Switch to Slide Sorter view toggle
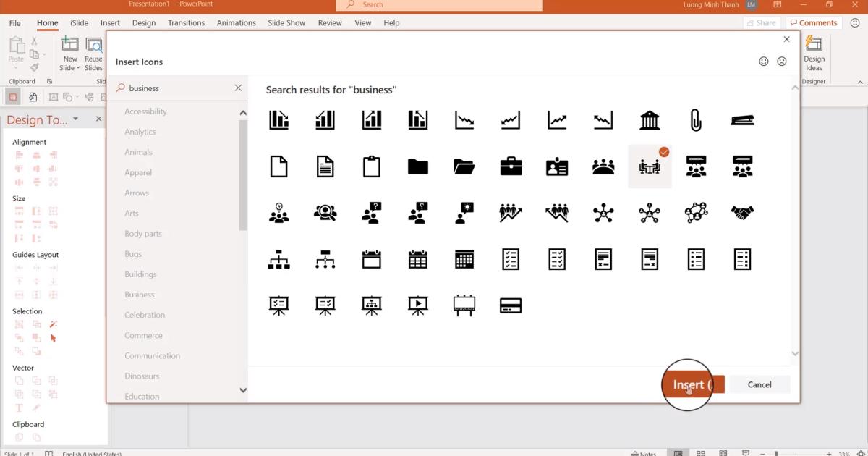The width and height of the screenshot is (868, 456). tap(700, 452)
